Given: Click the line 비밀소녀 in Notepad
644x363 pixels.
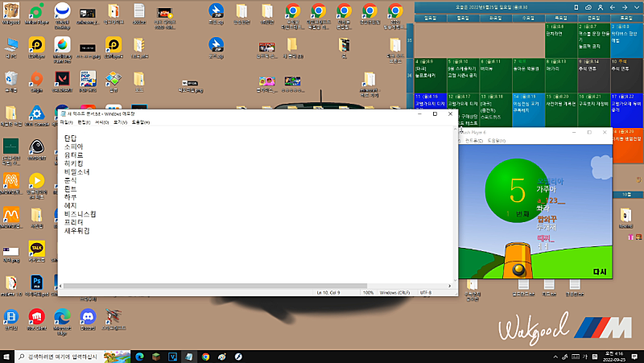Looking at the screenshot, I should click(76, 171).
